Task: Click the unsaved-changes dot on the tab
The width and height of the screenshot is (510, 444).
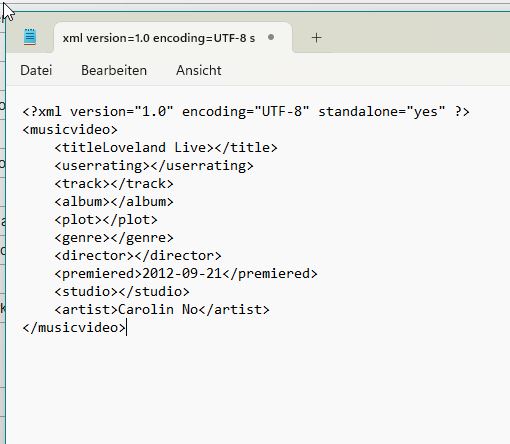Action: coord(271,37)
